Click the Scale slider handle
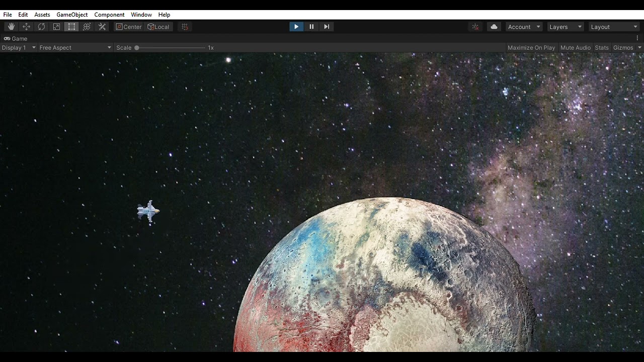 136,48
